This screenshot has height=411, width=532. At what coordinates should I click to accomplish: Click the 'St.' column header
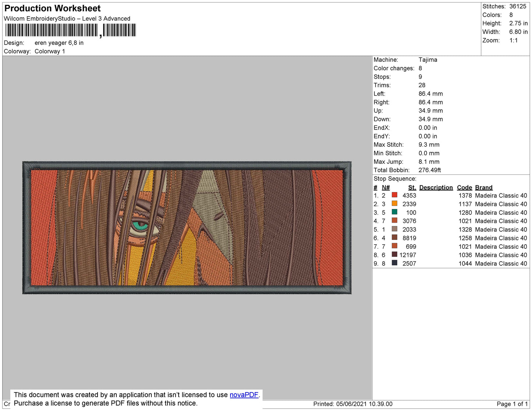[x=412, y=187]
